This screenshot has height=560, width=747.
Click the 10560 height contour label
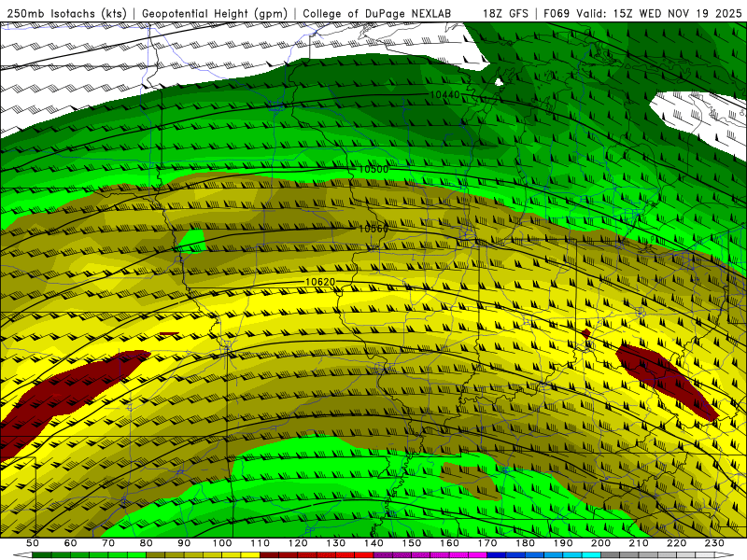(373, 229)
